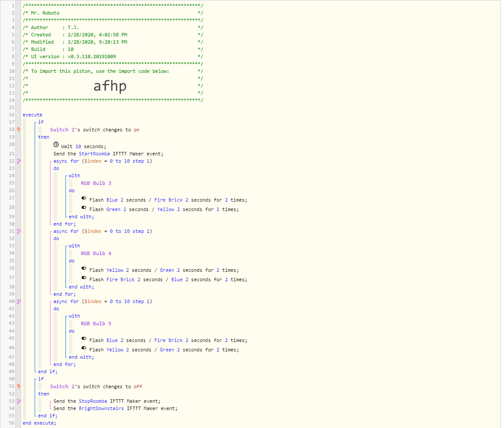
Task: Click the StopRoomba IFTTT event name
Action: click(x=93, y=401)
